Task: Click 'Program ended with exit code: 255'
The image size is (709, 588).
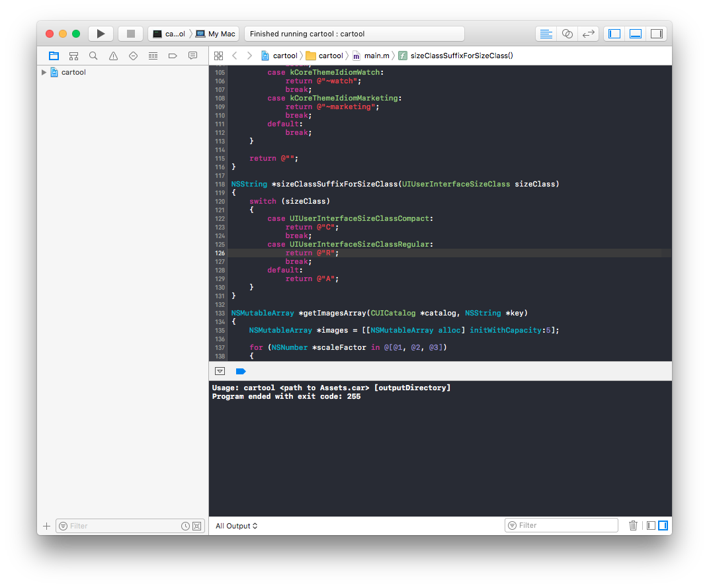Action: click(286, 397)
